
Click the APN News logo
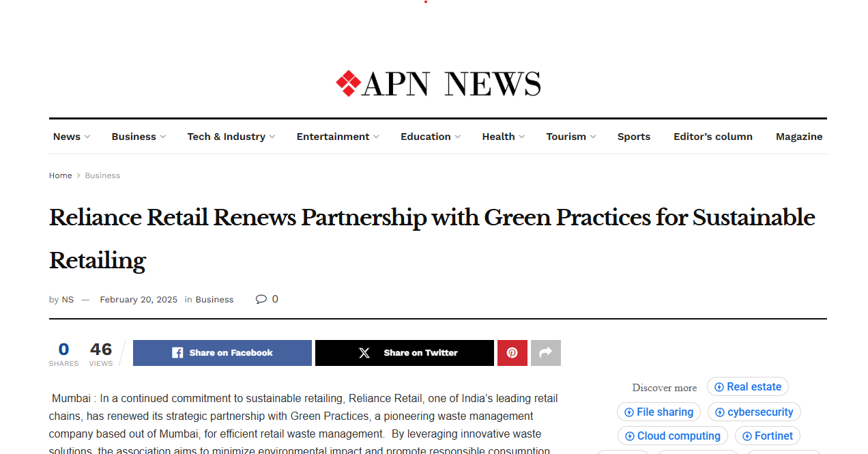coord(437,84)
